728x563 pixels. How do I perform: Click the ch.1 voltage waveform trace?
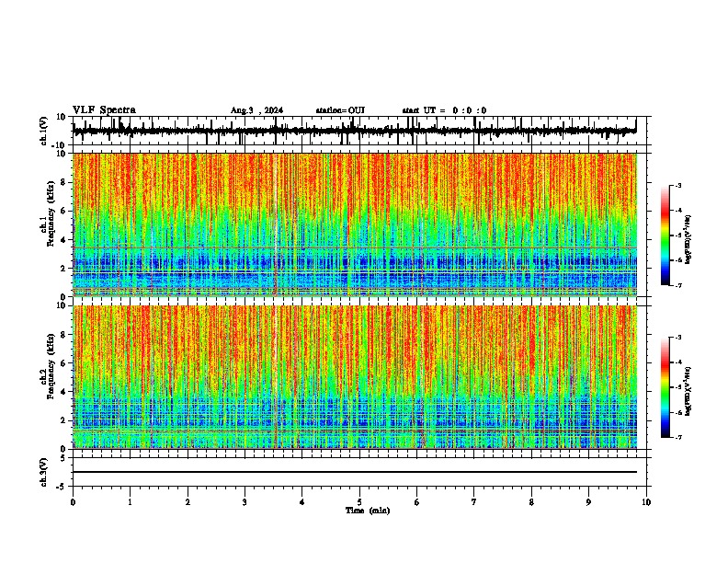click(354, 131)
